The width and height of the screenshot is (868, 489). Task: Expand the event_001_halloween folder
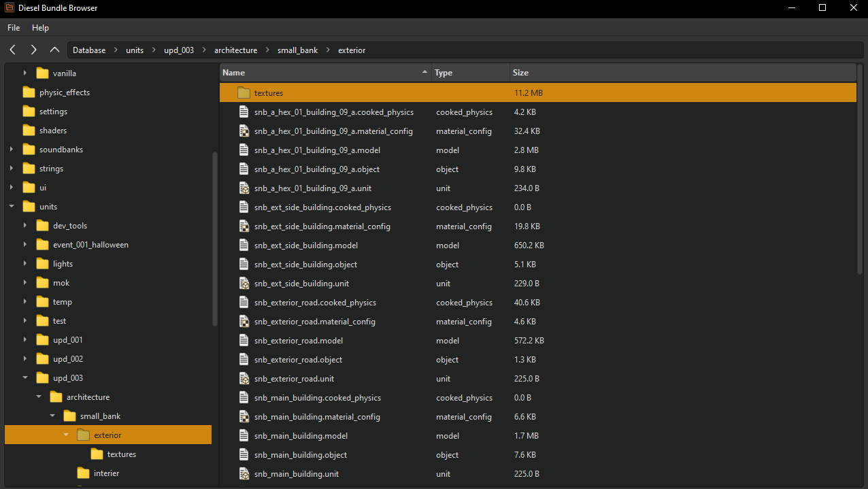[x=25, y=245]
